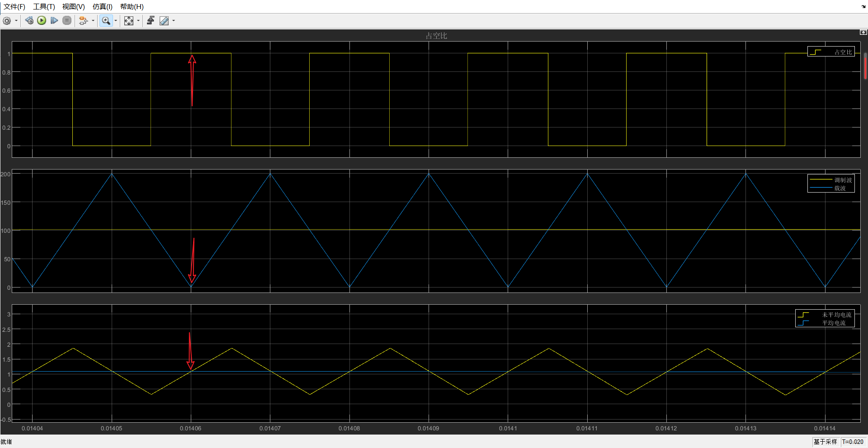Open the scope configuration properties gear icon
Viewport: 868px width, 448px height.
click(x=7, y=20)
